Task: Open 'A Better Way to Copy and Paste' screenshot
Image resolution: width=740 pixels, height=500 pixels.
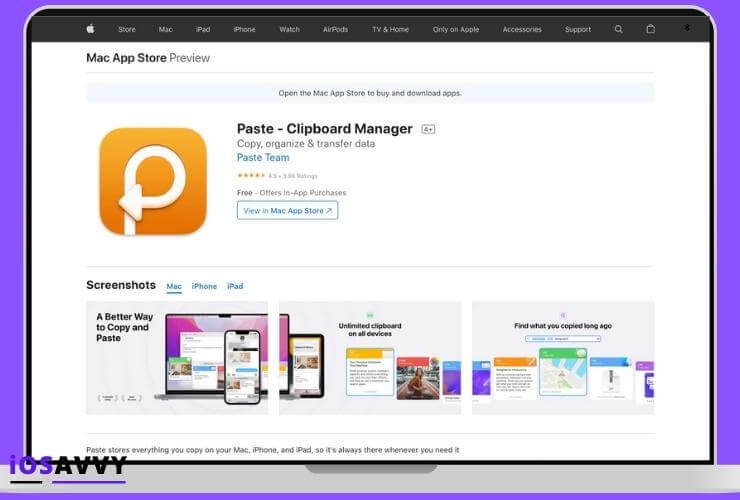Action: pos(177,358)
